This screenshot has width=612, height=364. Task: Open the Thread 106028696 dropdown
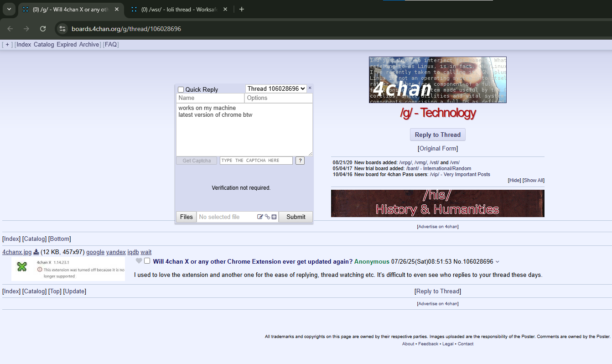click(276, 88)
